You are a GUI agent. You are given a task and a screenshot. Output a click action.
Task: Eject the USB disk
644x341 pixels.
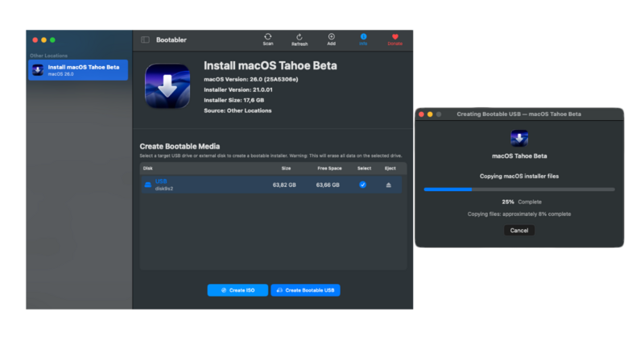pyautogui.click(x=389, y=185)
